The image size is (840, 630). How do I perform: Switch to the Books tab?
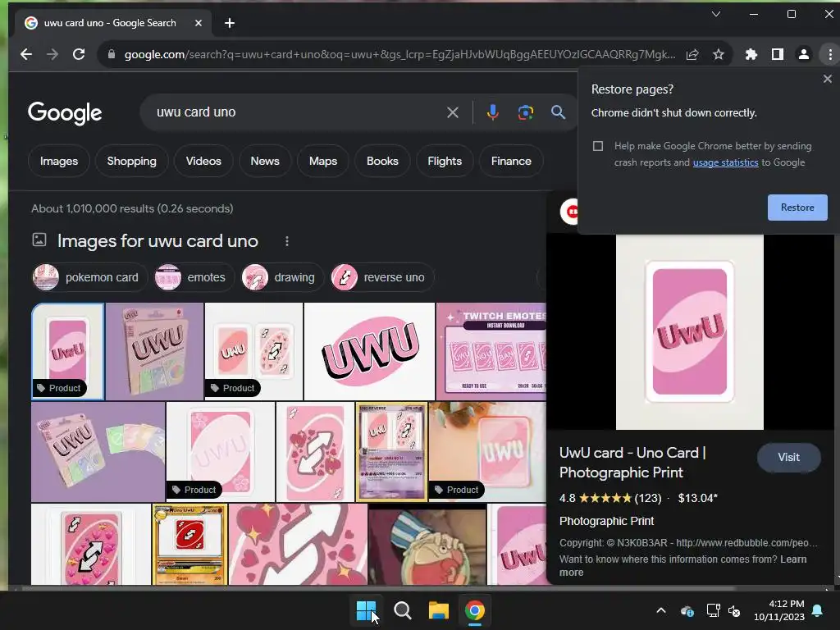click(382, 161)
